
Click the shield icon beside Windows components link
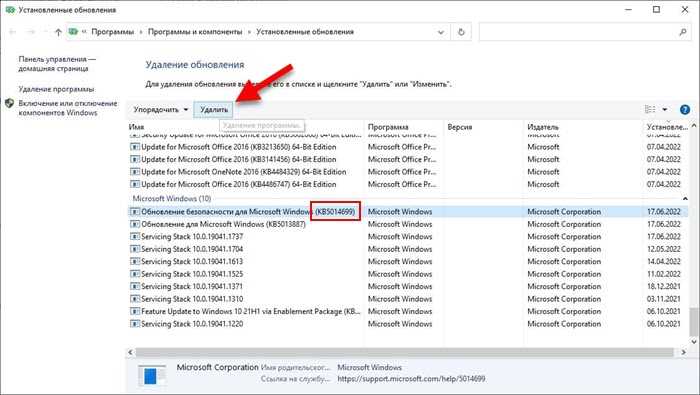pos(9,104)
